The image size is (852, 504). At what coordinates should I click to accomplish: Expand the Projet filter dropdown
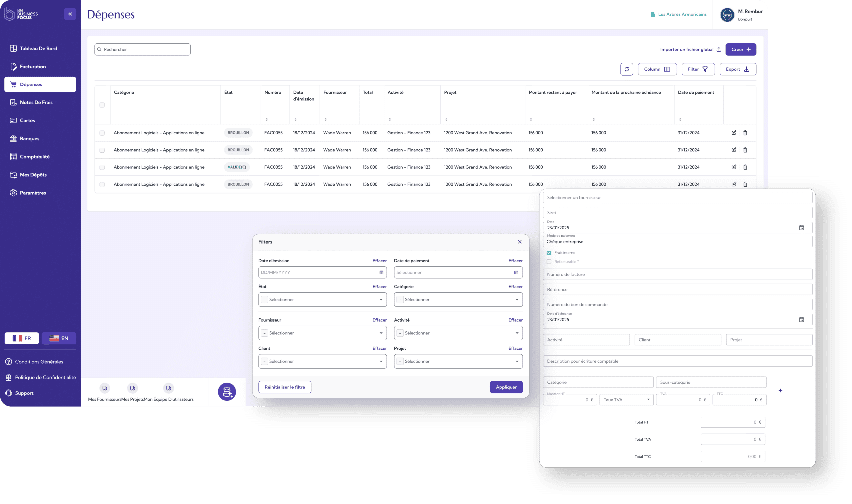click(517, 361)
